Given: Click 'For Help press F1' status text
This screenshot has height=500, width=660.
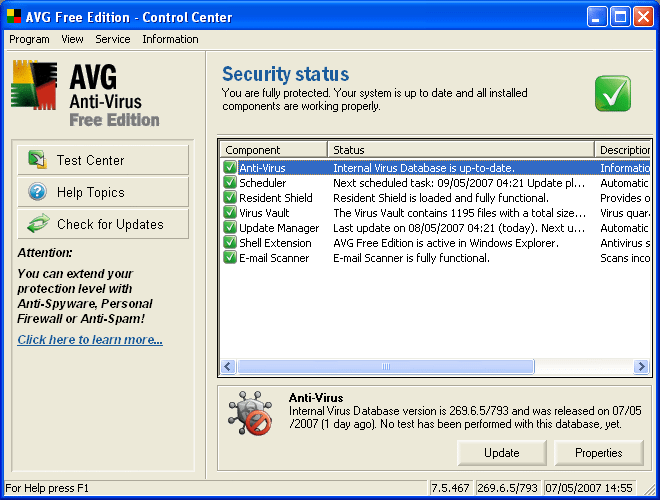Looking at the screenshot, I should pos(47,488).
